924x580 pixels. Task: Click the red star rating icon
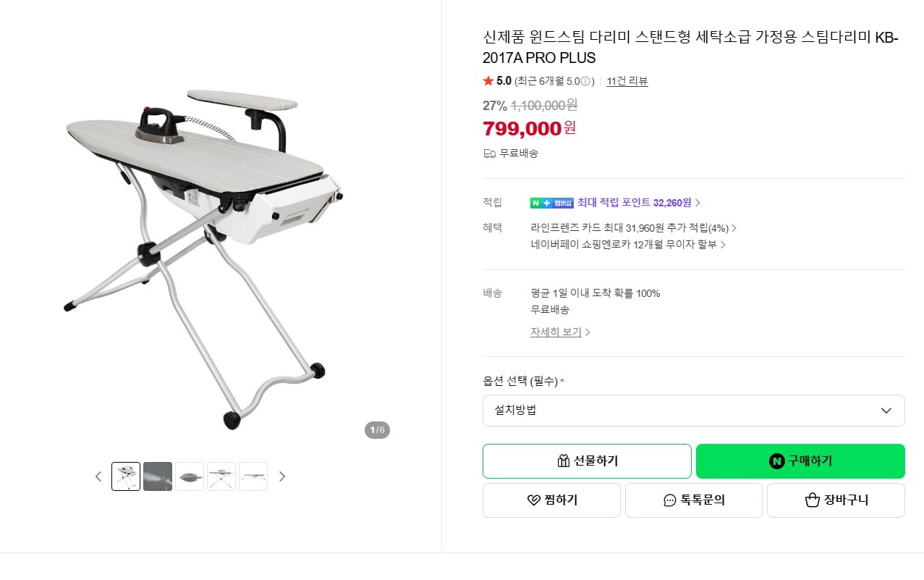click(488, 81)
